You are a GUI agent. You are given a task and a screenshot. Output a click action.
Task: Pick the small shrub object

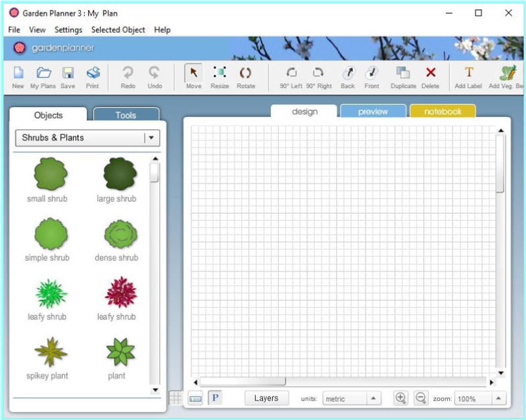51,174
